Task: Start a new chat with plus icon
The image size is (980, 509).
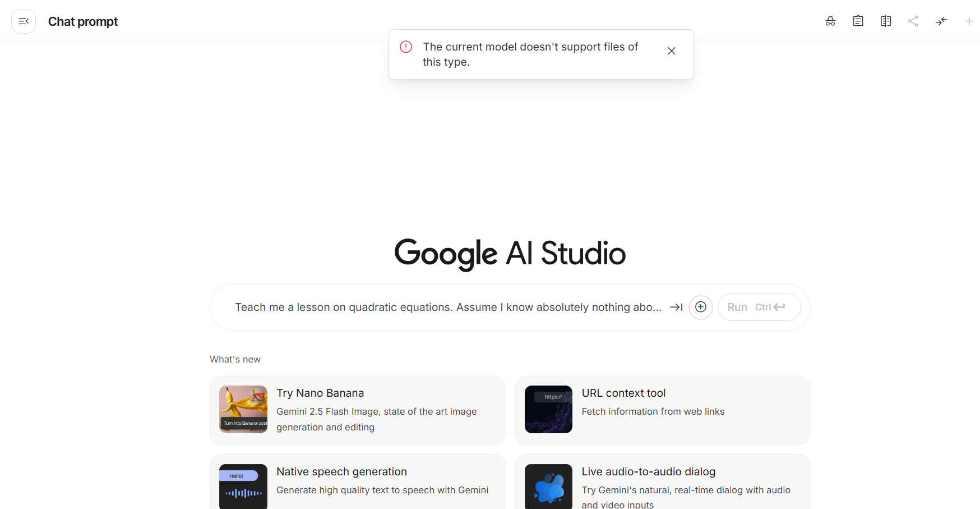Action: [969, 21]
